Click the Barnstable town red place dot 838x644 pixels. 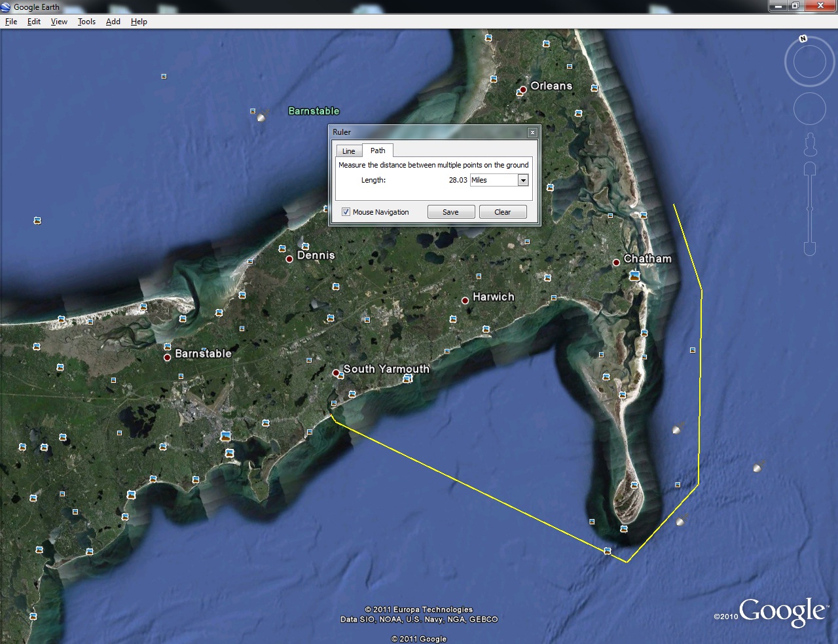click(x=167, y=357)
